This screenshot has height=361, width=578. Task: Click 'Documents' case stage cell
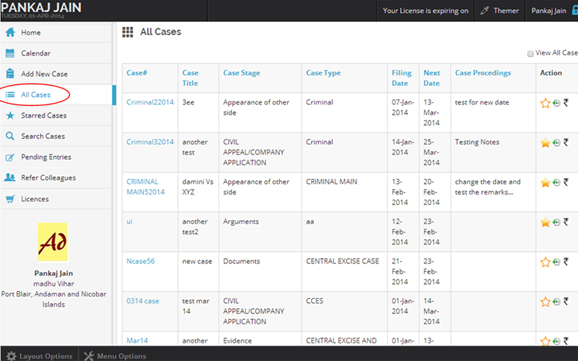click(x=241, y=261)
